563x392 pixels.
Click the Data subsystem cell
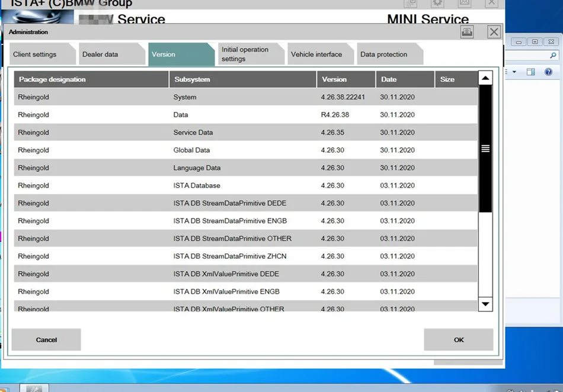coord(181,115)
